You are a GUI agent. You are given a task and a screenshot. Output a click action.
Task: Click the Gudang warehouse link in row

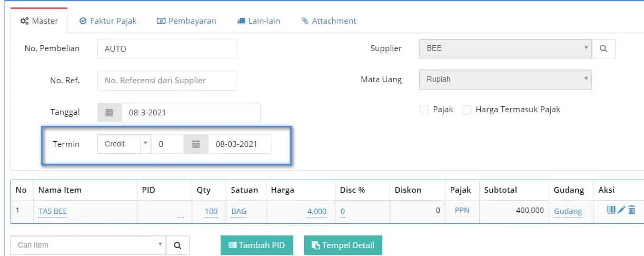pos(568,211)
